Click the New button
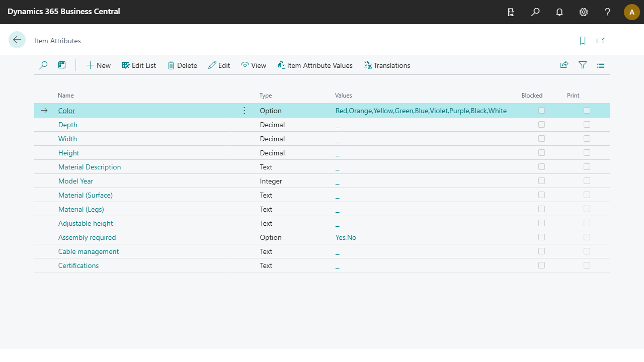 [x=99, y=65]
